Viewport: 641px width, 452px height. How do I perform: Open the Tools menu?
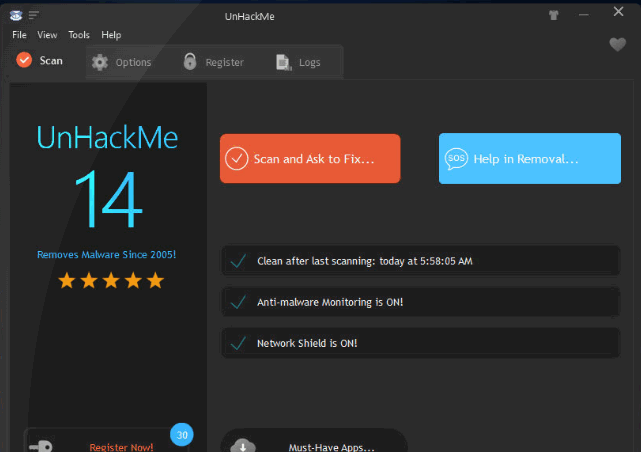(x=79, y=35)
